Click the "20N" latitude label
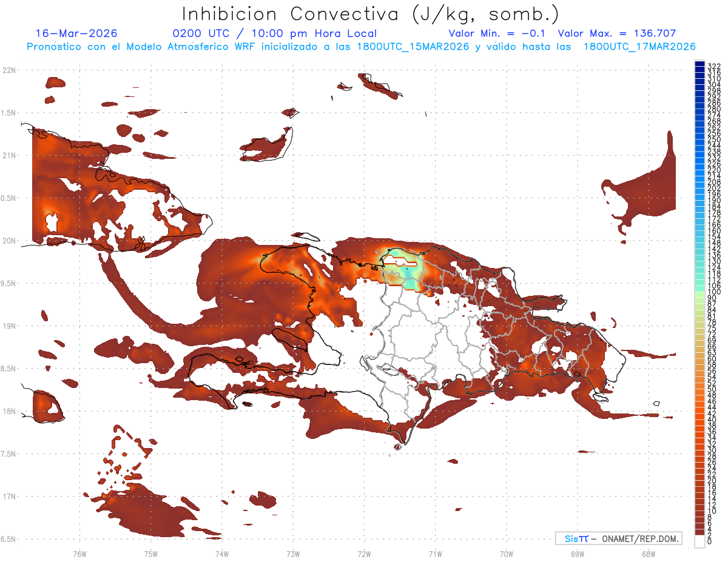This screenshot has width=728, height=562. pyautogui.click(x=8, y=241)
